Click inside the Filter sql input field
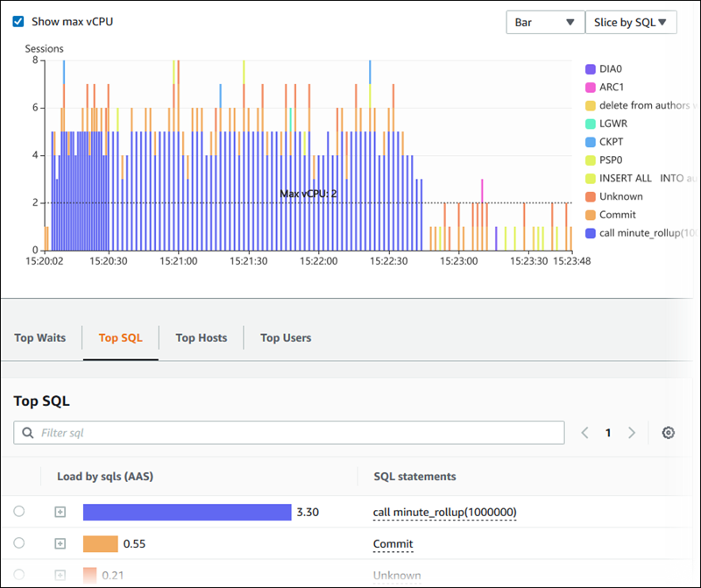Viewport: 701px width, 588px height. tap(175, 432)
